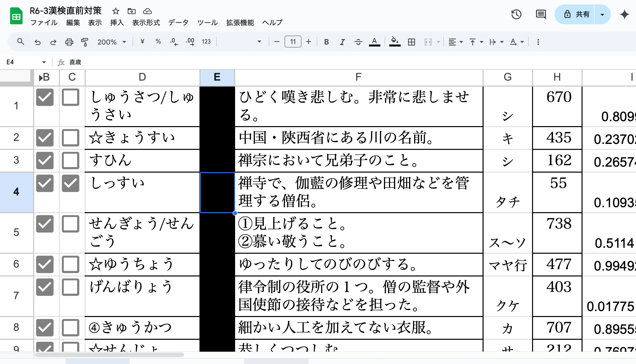Open text rotation dropdown
The height and width of the screenshot is (364, 636).
517,42
